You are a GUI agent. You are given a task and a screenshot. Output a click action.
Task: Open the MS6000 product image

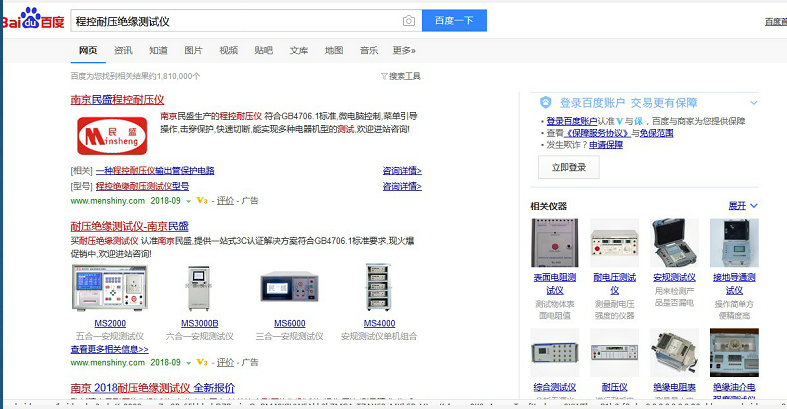tap(289, 289)
